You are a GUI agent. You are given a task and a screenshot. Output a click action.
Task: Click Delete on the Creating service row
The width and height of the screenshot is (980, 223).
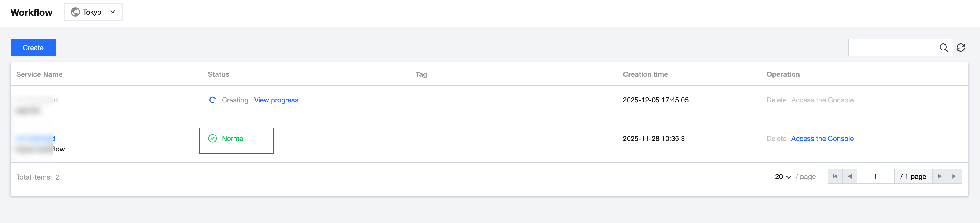coord(776,100)
